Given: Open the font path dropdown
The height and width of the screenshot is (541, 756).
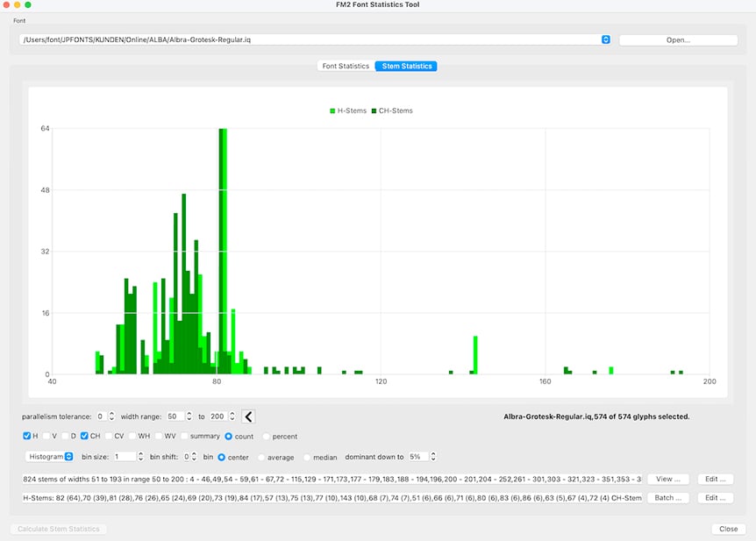Looking at the screenshot, I should point(606,39).
